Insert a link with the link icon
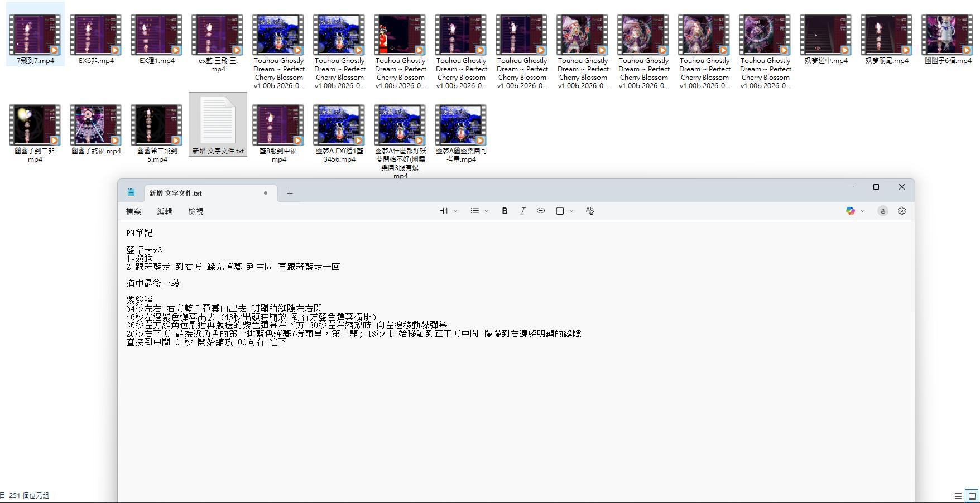Viewport: 980px width, 503px height. (541, 211)
